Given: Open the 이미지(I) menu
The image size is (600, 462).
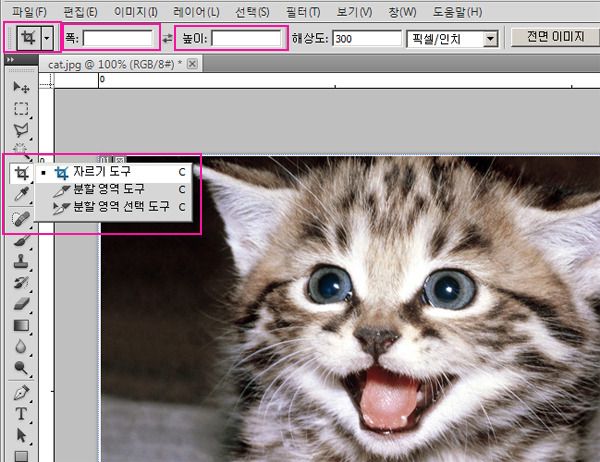Looking at the screenshot, I should point(135,12).
